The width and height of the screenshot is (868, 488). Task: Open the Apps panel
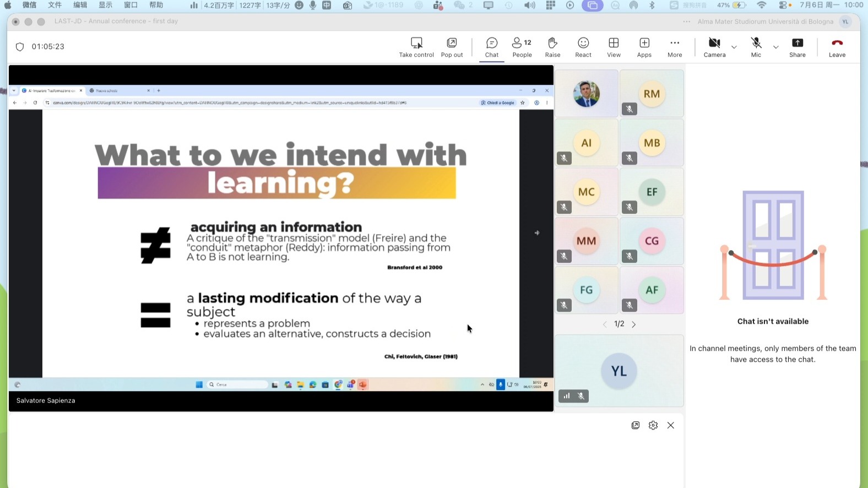coord(644,47)
